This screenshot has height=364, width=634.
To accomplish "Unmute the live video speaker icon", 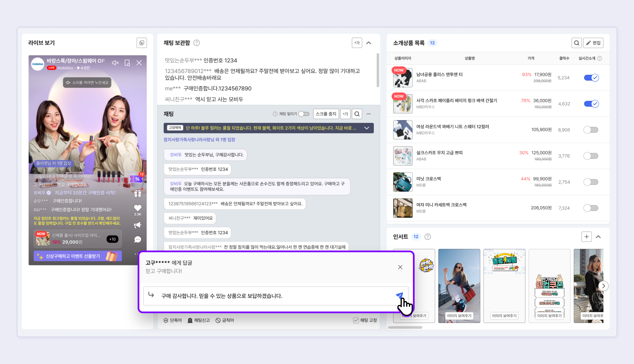I will [115, 63].
